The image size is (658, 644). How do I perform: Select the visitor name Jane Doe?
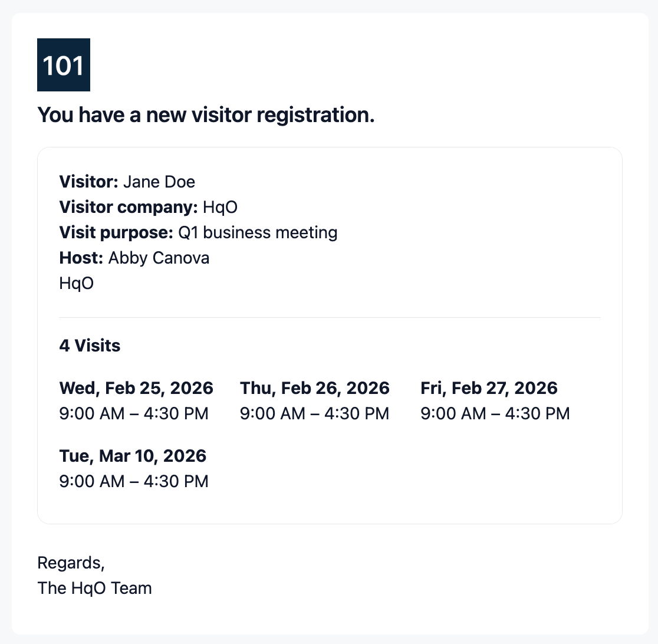point(159,182)
